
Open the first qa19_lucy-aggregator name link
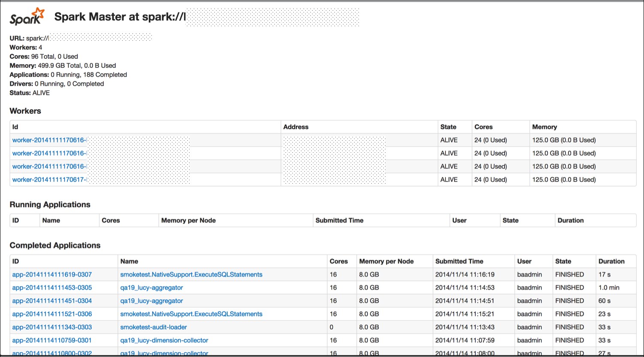(x=152, y=287)
